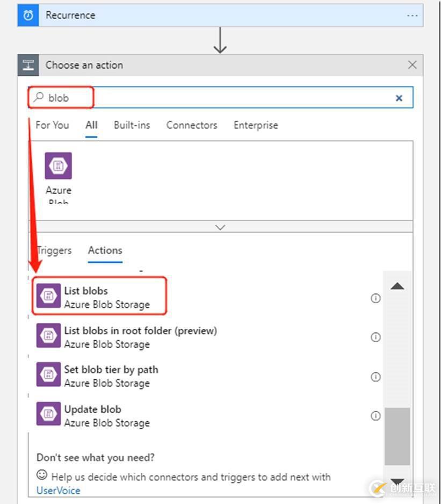The height and width of the screenshot is (504, 441).
Task: Click the Choose an action header icon
Action: click(x=28, y=65)
